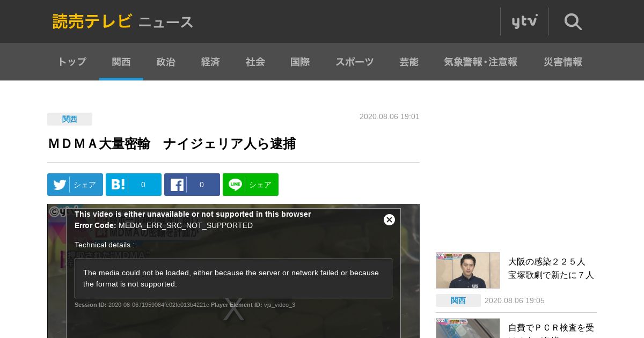Select the 関西 navigation tab
The image size is (644, 338).
(121, 62)
